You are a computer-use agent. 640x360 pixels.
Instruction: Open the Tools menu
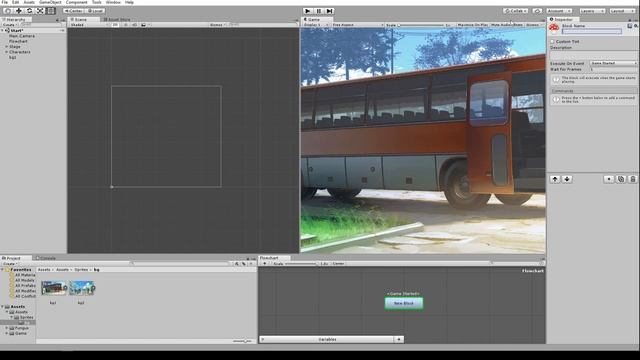96,2
